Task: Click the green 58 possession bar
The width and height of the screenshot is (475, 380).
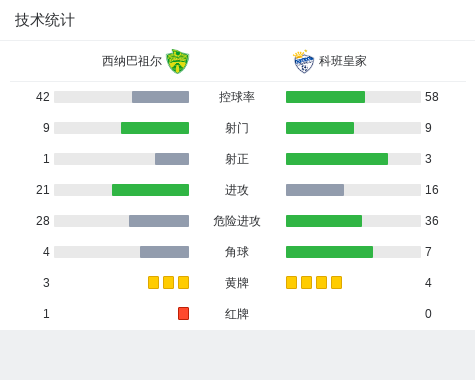Action: click(325, 97)
